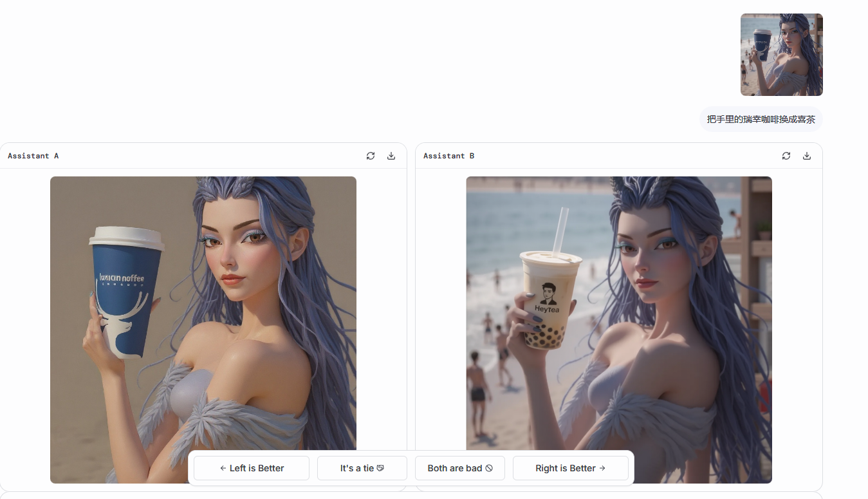Click the right arrow icon in Right is Better
This screenshot has width=868, height=499.
(602, 468)
